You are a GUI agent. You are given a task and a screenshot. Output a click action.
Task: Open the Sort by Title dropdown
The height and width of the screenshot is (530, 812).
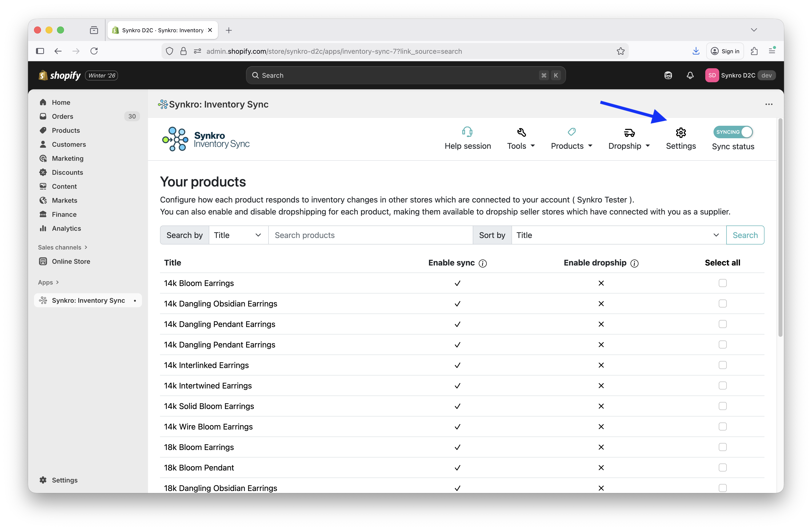[618, 235]
